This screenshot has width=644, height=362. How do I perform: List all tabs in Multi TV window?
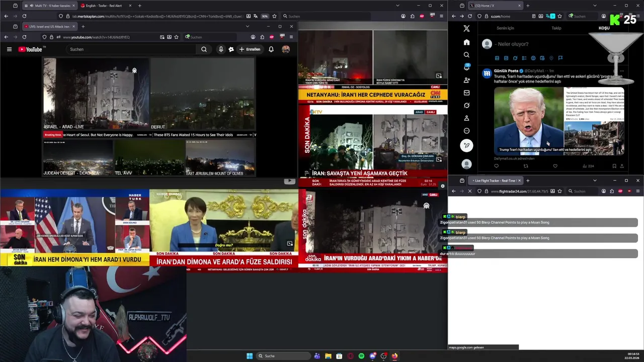pos(397,6)
